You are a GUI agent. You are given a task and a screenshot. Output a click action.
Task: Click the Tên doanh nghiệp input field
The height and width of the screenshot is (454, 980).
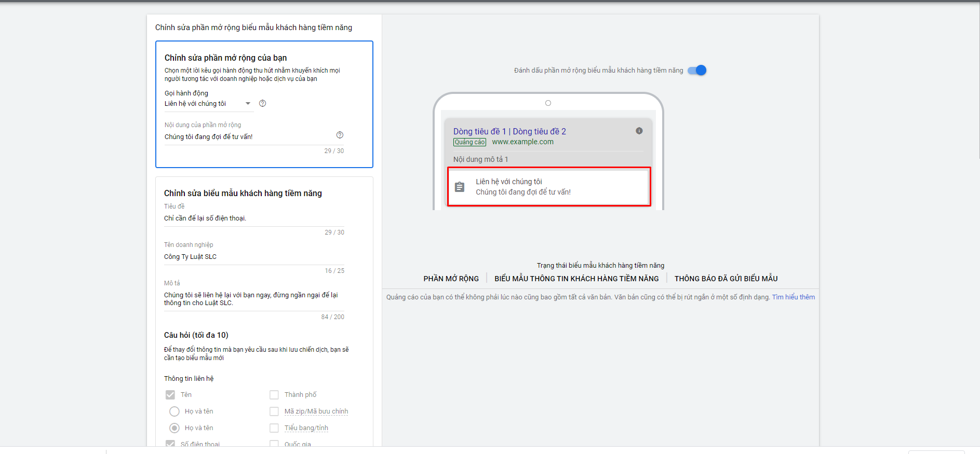click(x=254, y=257)
